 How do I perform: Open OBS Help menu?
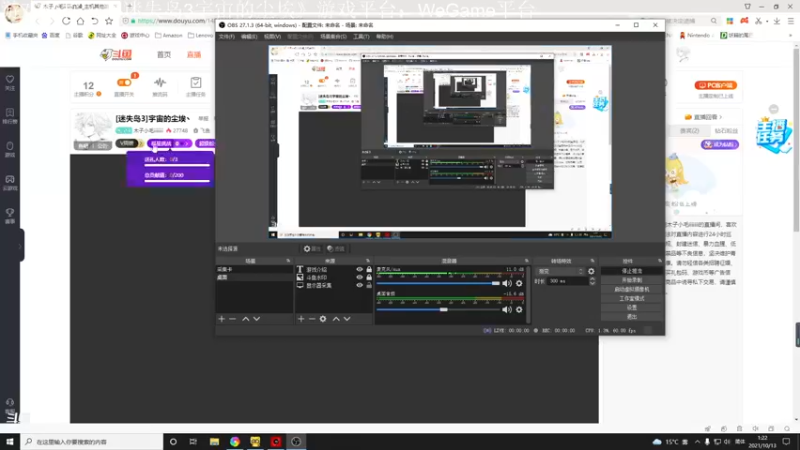tap(385, 37)
